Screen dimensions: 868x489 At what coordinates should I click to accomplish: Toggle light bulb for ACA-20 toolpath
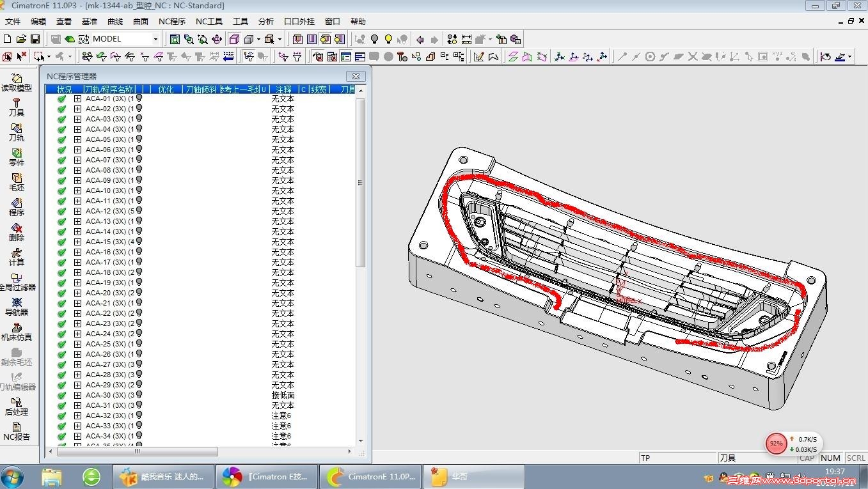[x=139, y=293]
